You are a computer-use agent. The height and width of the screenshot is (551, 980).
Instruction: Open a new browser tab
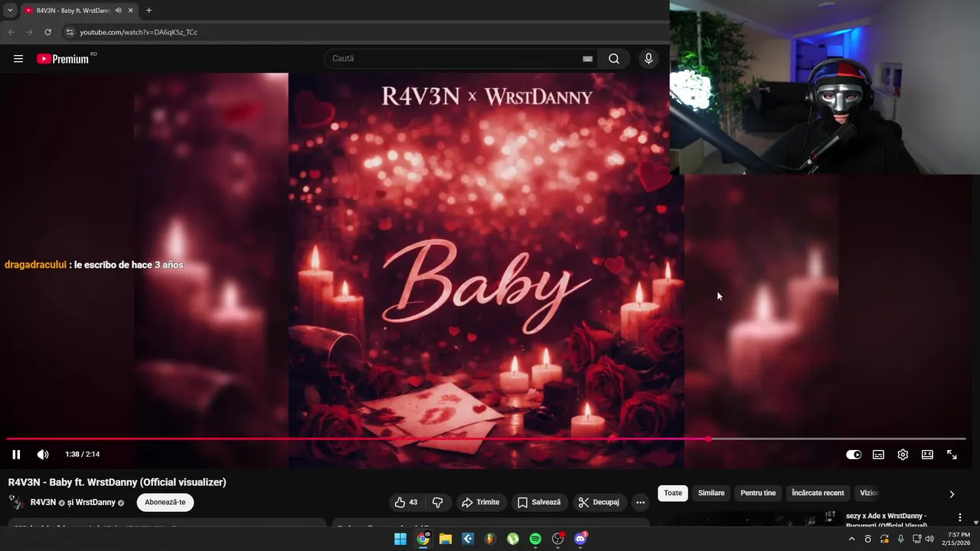[x=149, y=11]
